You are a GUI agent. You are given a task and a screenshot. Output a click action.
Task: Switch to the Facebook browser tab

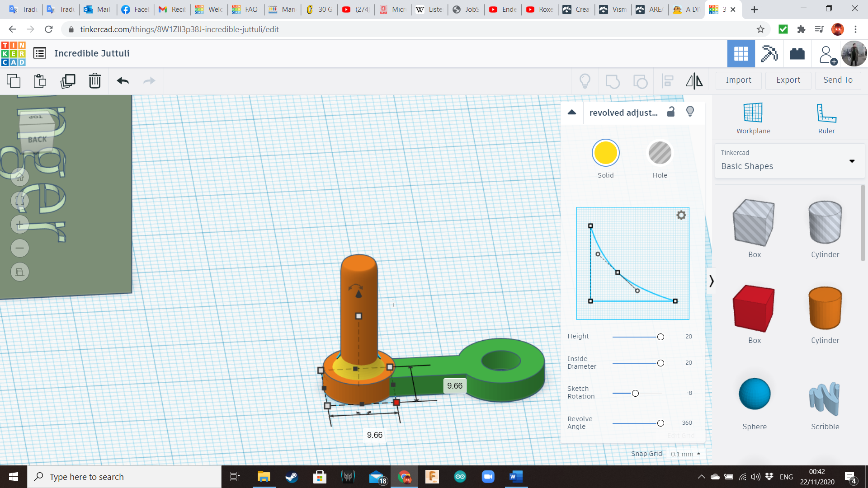(x=135, y=9)
